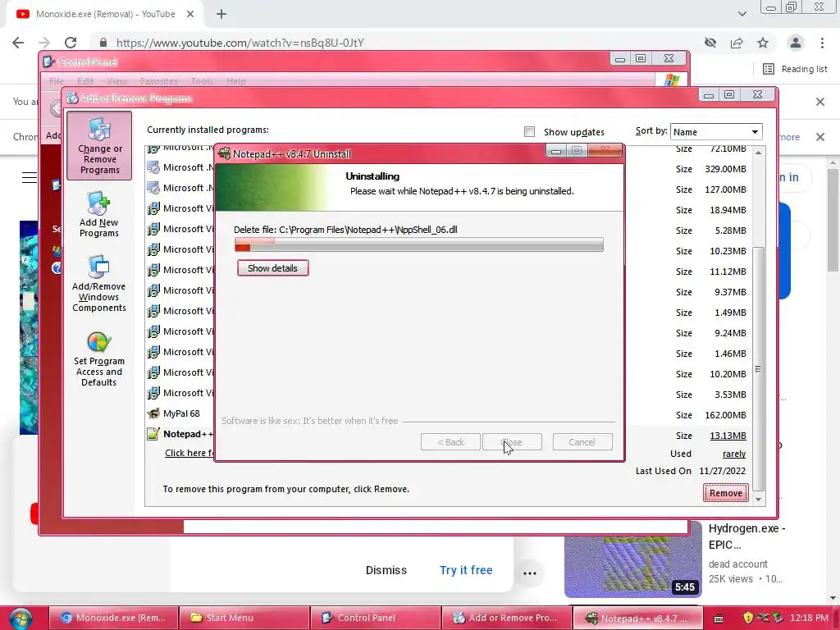Image resolution: width=840 pixels, height=630 pixels.
Task: Click the keyboard tray icon
Action: pyautogui.click(x=719, y=619)
